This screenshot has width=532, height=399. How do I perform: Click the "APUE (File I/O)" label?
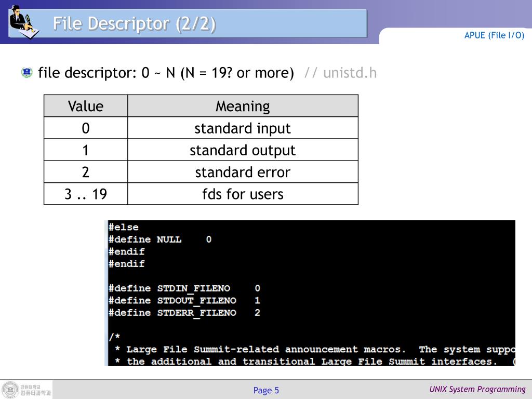[494, 35]
